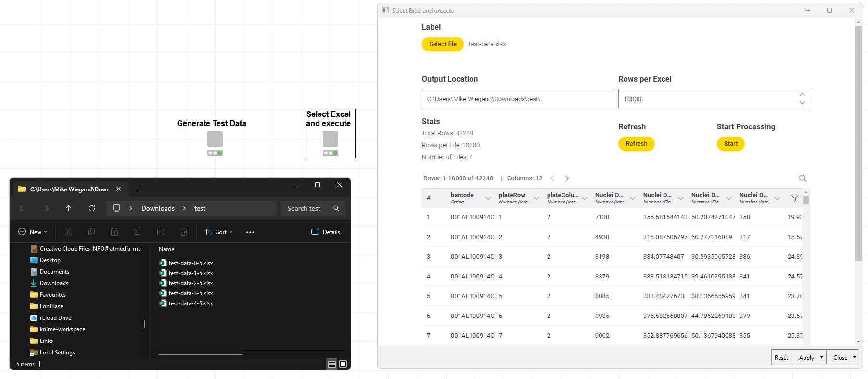868x379 pixels.
Task: Toggle the Details pane in Explorer
Action: tap(326, 232)
